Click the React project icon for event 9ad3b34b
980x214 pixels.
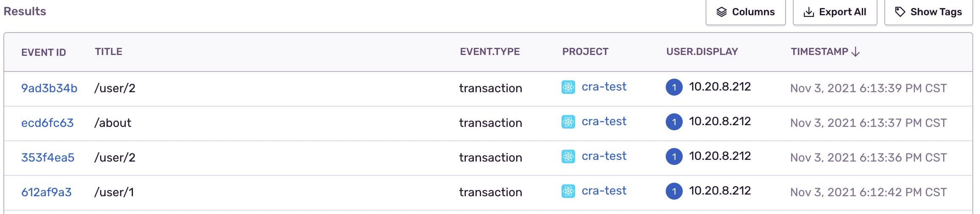568,87
